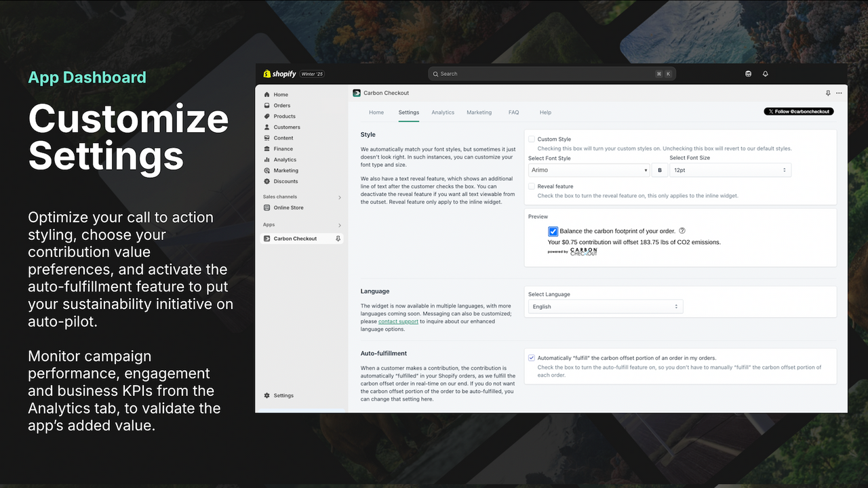
Task: Open the Select Font Size dropdown showing 12pt
Action: [x=730, y=170]
